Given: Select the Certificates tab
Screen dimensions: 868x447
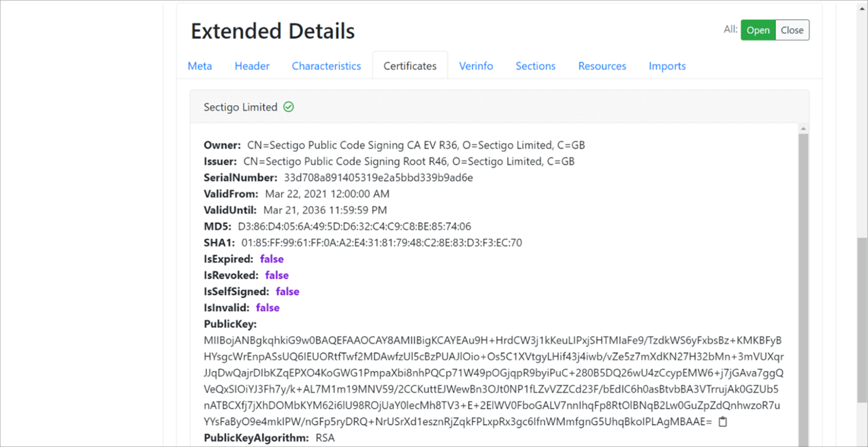Looking at the screenshot, I should [410, 66].
